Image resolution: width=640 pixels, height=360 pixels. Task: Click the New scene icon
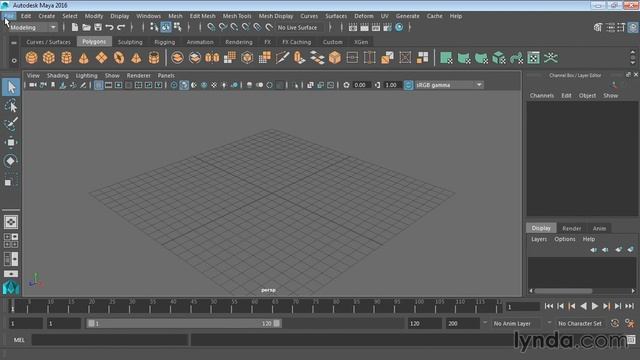point(75,27)
